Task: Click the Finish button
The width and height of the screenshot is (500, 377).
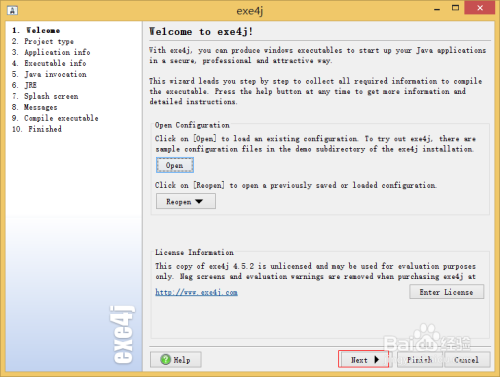Action: pyautogui.click(x=419, y=360)
